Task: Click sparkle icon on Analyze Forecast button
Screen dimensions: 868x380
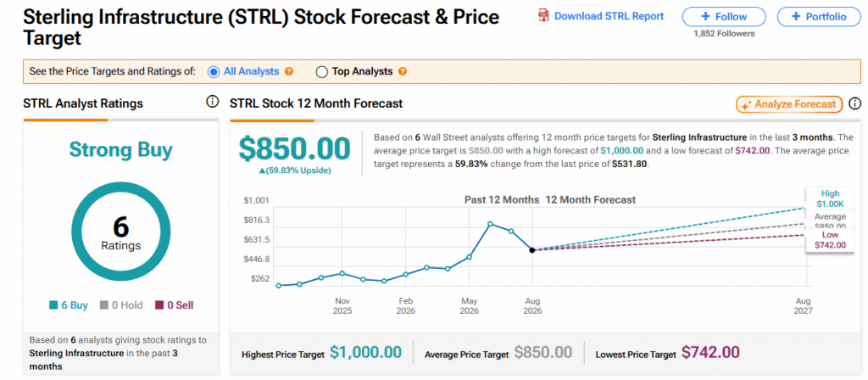Action: [x=746, y=104]
